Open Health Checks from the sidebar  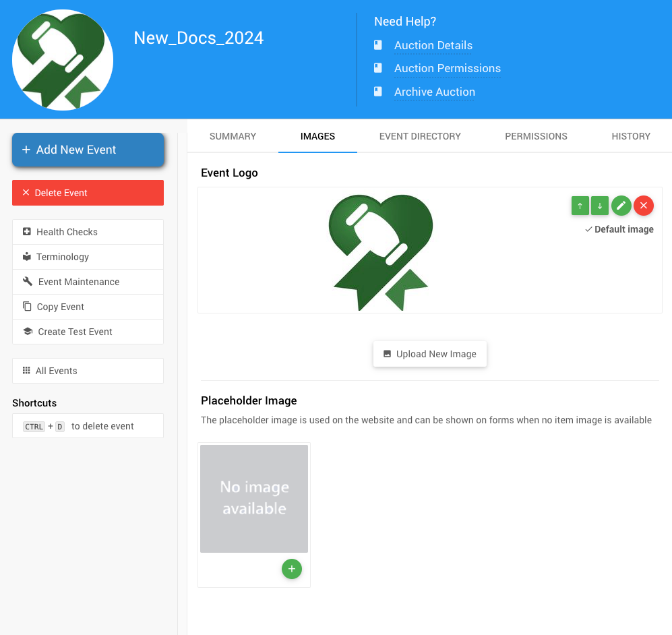pos(88,232)
